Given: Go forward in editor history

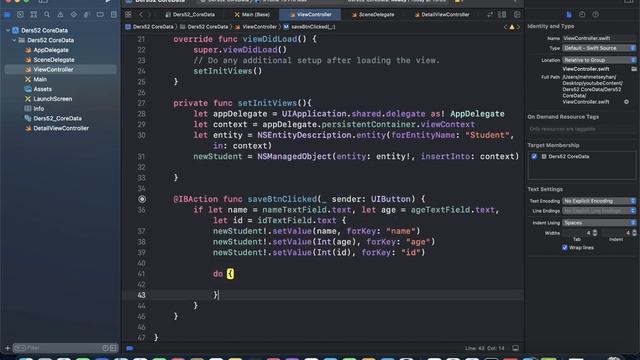Looking at the screenshot, I should 149,15.
